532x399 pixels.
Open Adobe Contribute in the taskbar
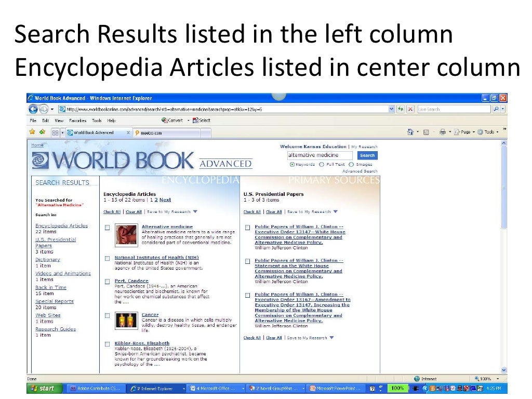96,389
